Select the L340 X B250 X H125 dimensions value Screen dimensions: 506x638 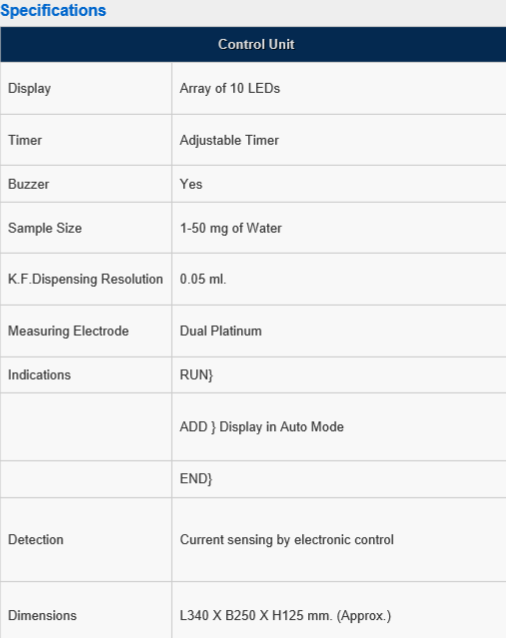point(286,616)
